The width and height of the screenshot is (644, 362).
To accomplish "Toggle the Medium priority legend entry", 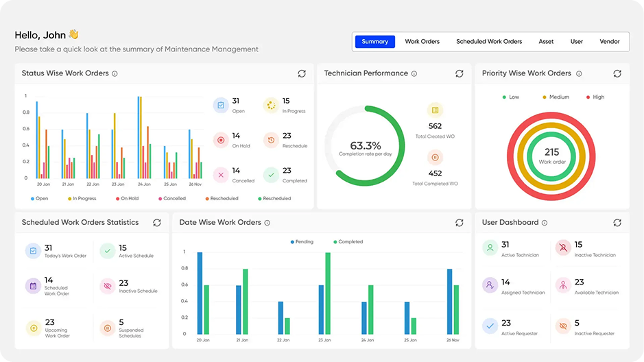I will (556, 97).
